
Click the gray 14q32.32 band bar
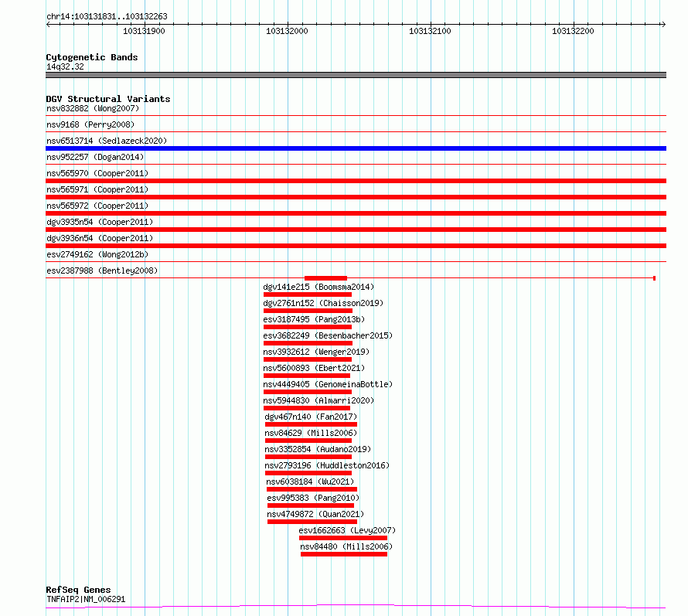[x=356, y=75]
